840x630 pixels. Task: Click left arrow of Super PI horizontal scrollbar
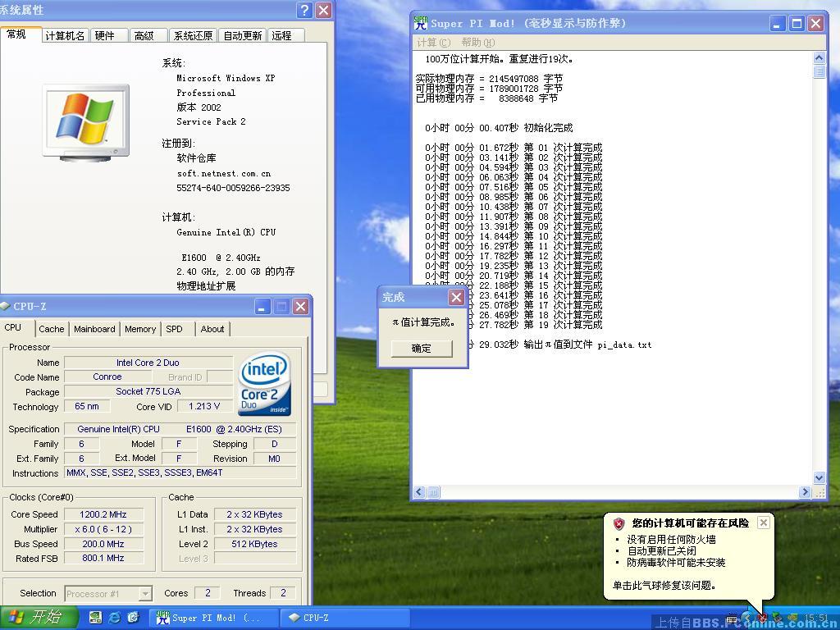click(419, 492)
